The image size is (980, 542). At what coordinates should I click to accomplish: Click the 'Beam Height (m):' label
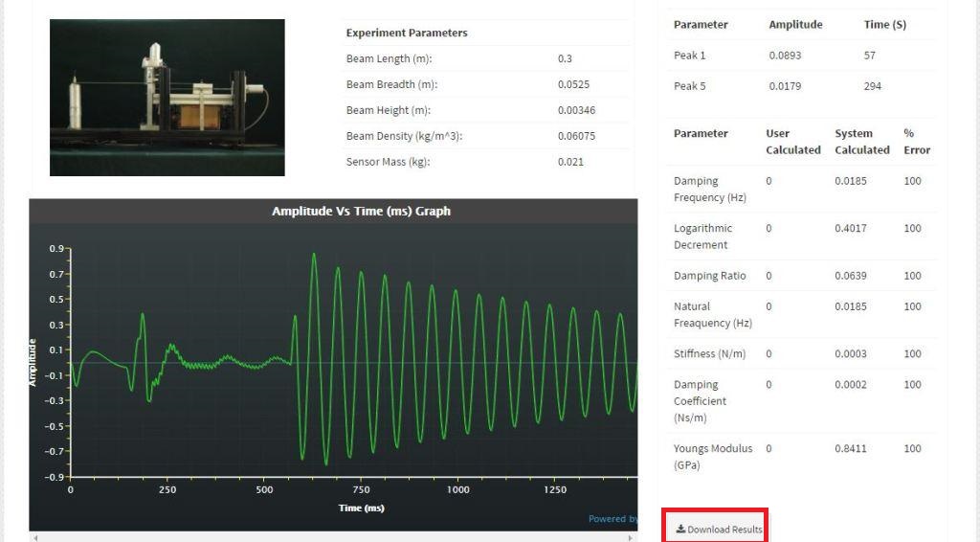(389, 110)
